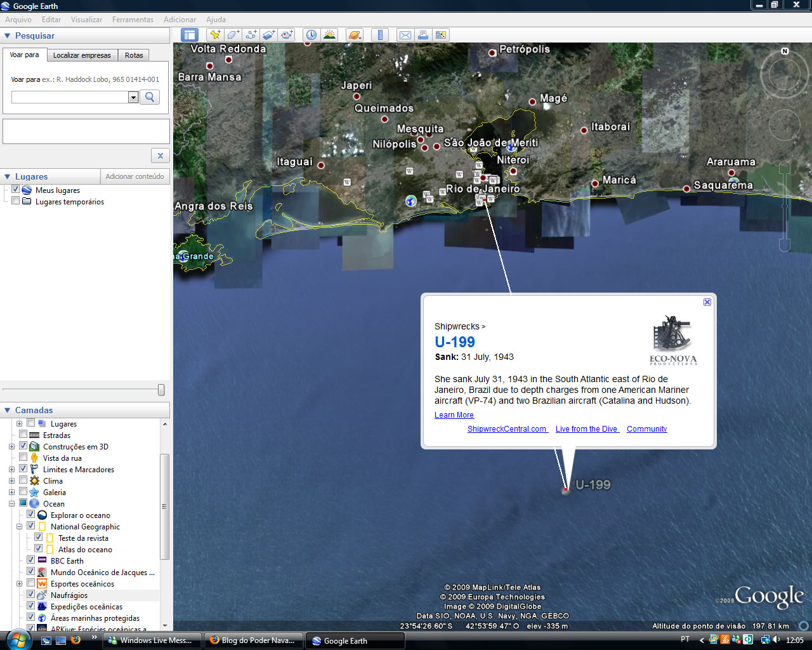
Task: Open the planet switcher (Saturn) icon
Action: tap(355, 35)
